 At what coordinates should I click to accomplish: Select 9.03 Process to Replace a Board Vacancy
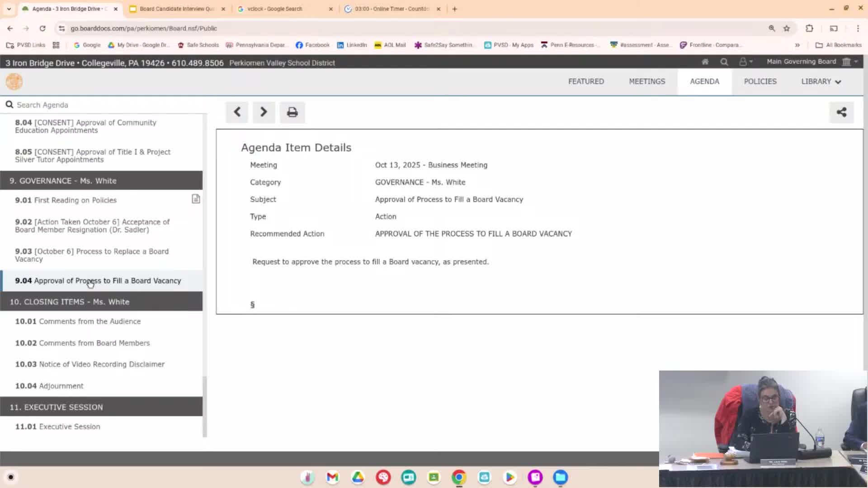click(92, 255)
